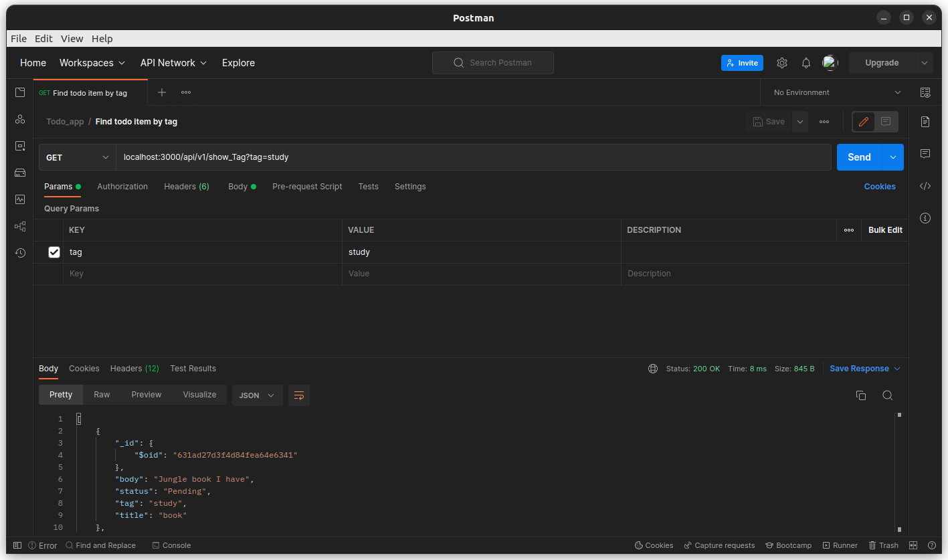Switch to edit (pencil) mode
This screenshot has height=560, width=948.
[864, 122]
